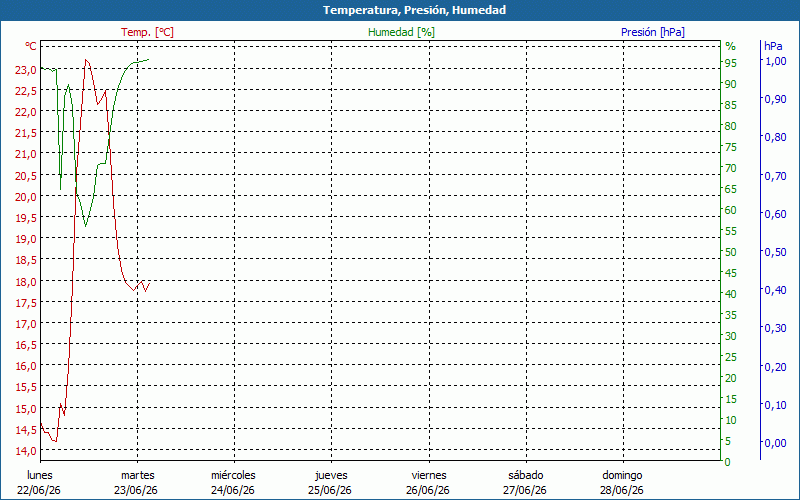Click the 20,5 temperature axis value
This screenshot has height=500, width=800.
tap(26, 176)
